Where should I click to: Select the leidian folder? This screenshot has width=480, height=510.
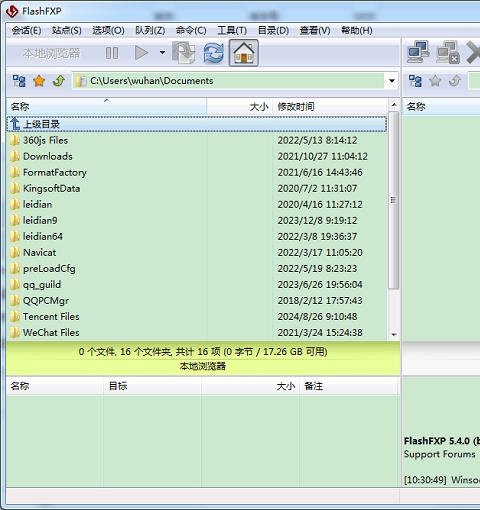click(197, 204)
